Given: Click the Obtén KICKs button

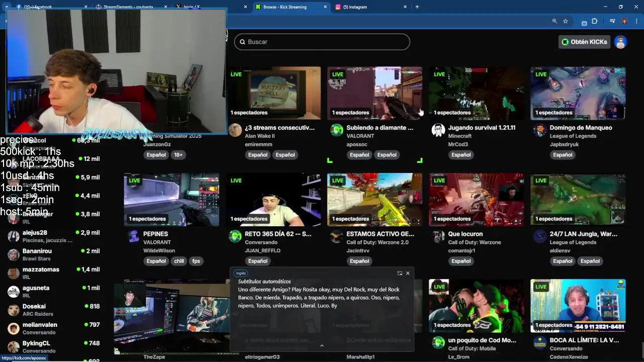Looking at the screenshot, I should [584, 42].
